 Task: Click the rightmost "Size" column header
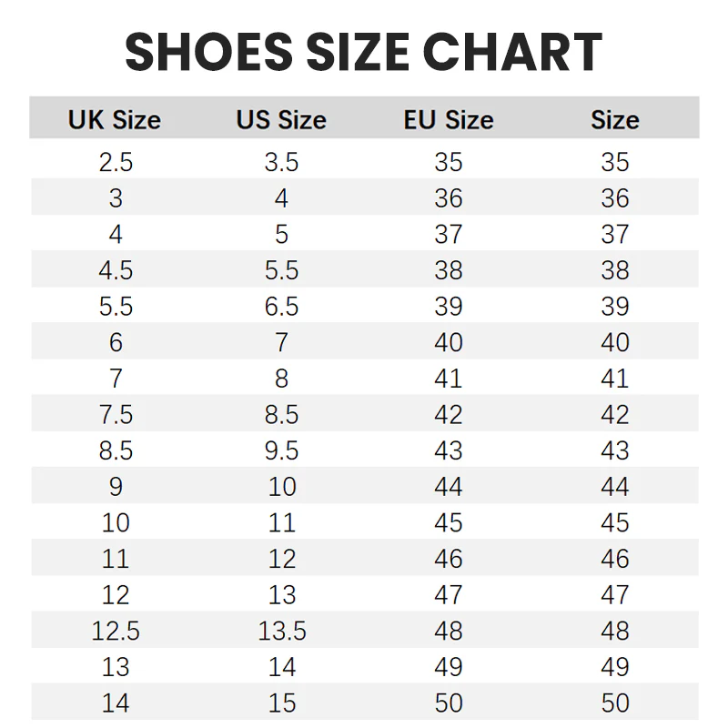(x=615, y=120)
